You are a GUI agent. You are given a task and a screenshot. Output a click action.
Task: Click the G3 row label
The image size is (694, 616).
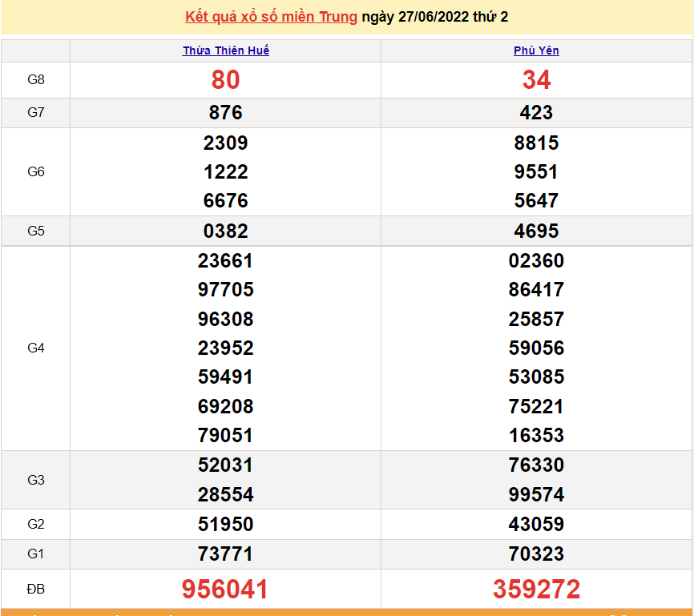tap(36, 480)
